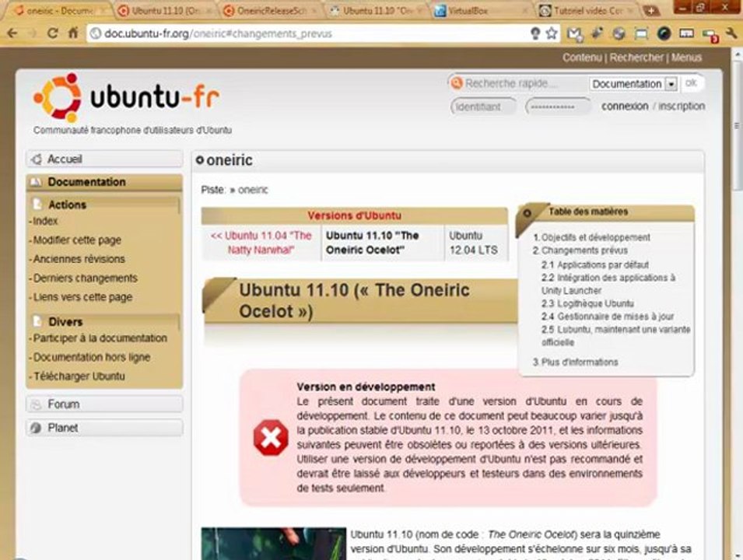743x560 pixels.
Task: Jump to Intégration des applications à Unity Launcher
Action: coord(609,284)
